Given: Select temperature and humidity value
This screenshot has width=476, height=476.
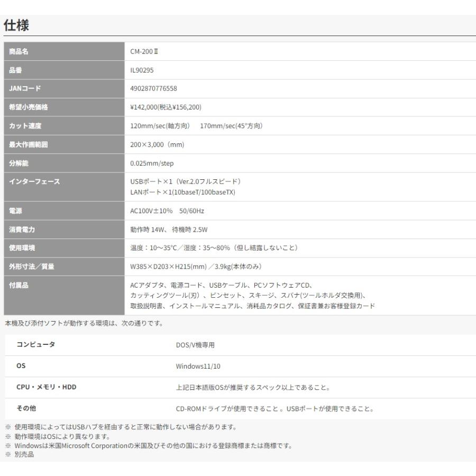Looking at the screenshot, I should [x=214, y=248].
